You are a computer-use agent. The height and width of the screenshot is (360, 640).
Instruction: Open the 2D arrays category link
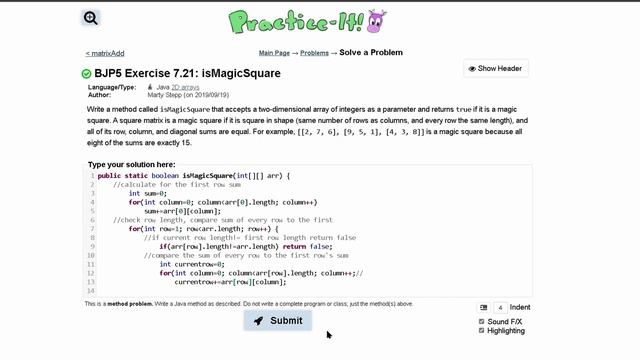185,87
